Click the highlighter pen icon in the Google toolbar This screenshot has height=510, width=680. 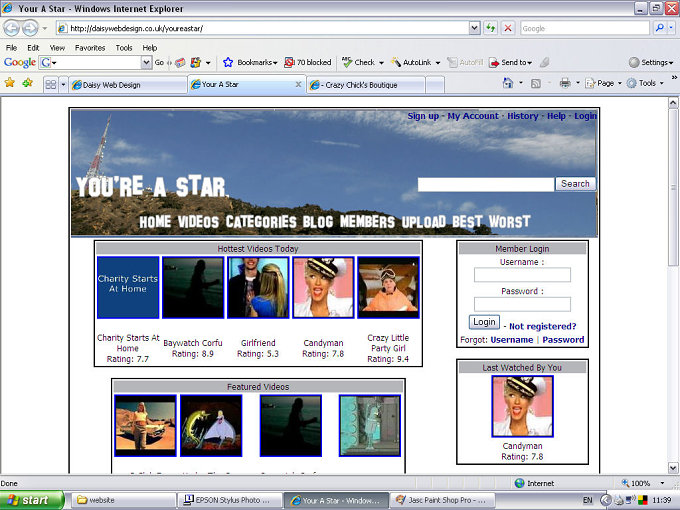pos(544,62)
